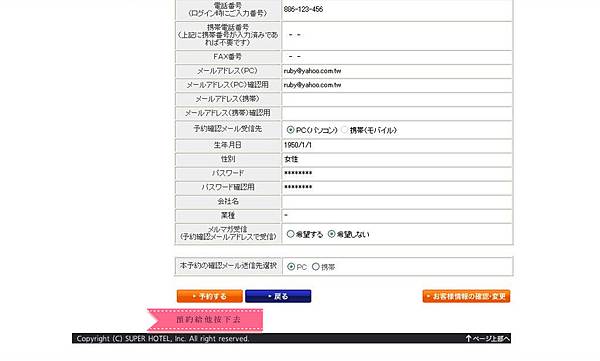Click the birth date value 1950/1/1
The image size is (600, 361).
298,145
